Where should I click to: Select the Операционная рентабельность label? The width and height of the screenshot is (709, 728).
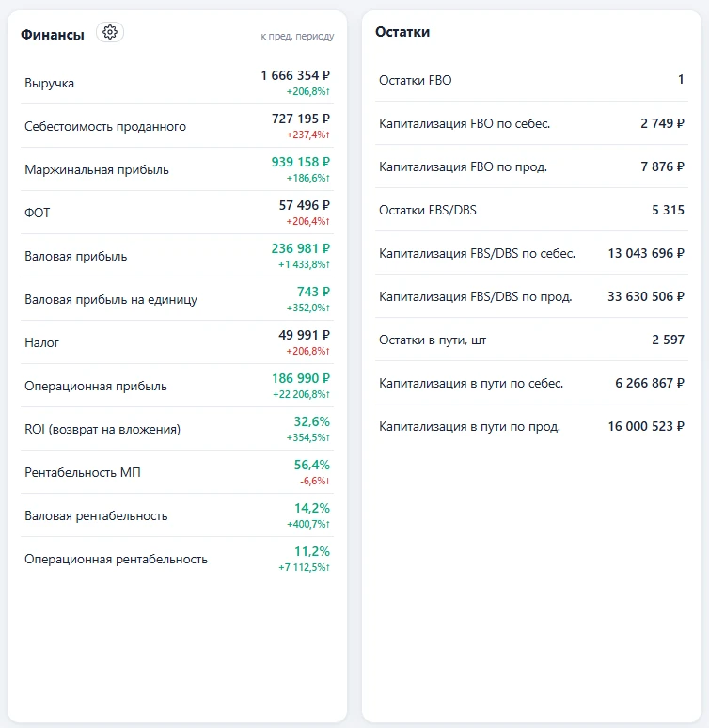tap(116, 559)
